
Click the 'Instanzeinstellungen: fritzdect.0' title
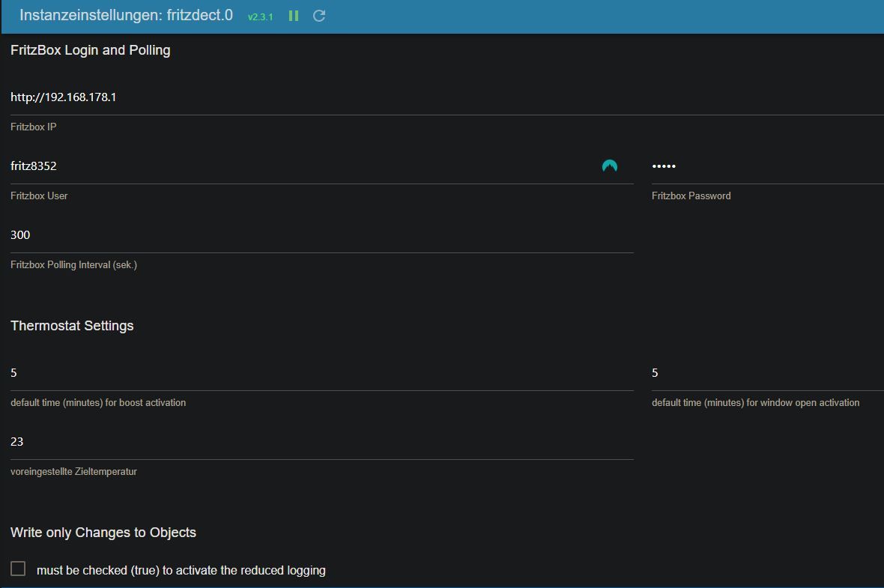127,15
